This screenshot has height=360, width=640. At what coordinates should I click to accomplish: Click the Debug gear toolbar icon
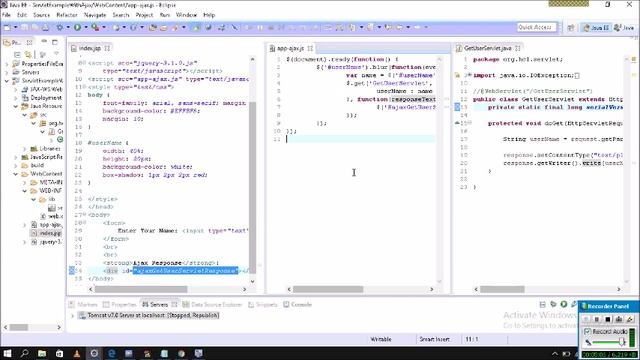pos(60,27)
